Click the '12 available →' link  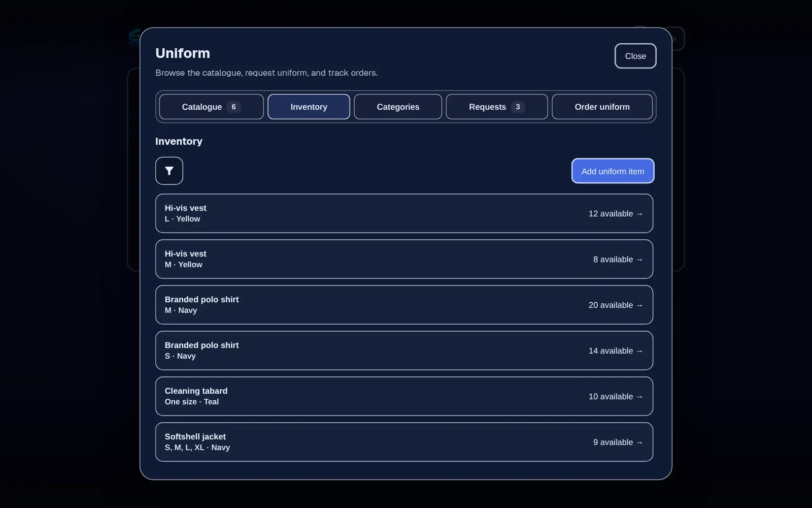[616, 214]
